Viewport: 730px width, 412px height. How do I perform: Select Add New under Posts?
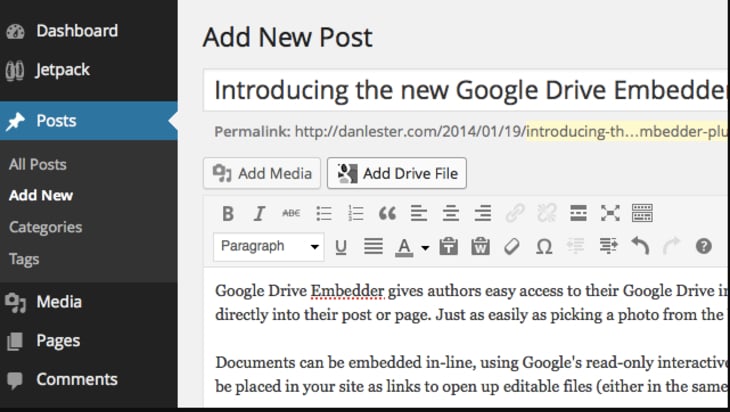tap(41, 196)
